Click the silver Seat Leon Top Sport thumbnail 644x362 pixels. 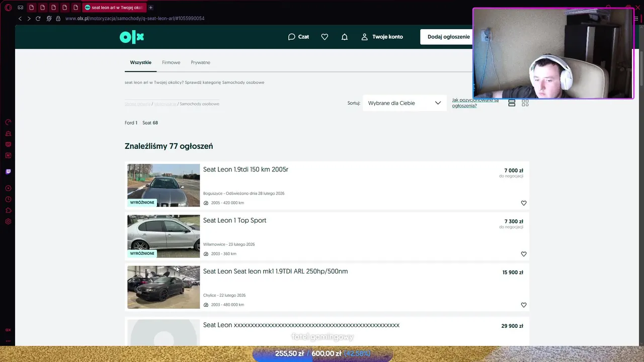[x=164, y=236]
